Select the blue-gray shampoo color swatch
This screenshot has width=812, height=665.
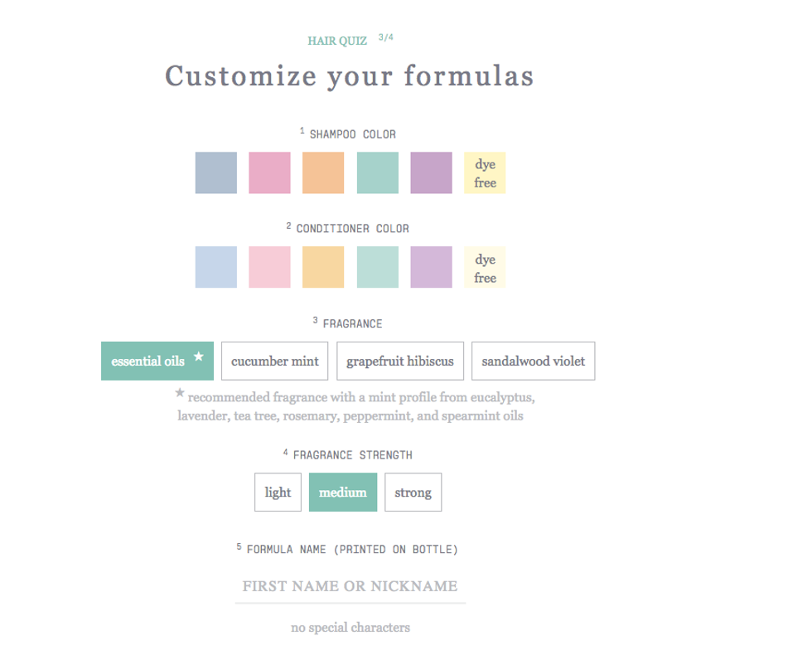click(x=216, y=172)
